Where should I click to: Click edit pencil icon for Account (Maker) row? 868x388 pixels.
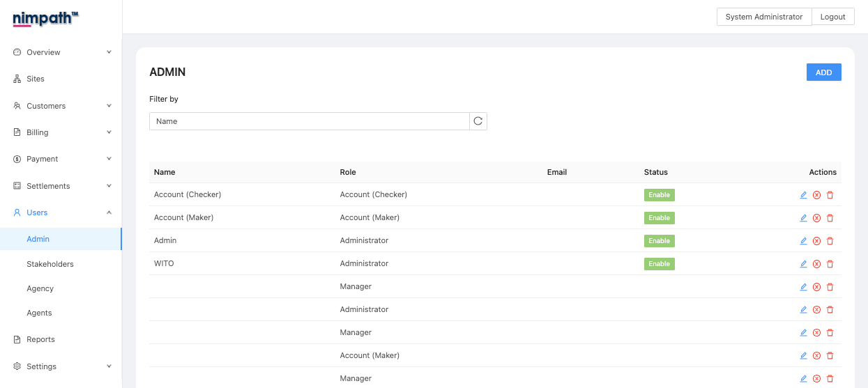click(803, 218)
